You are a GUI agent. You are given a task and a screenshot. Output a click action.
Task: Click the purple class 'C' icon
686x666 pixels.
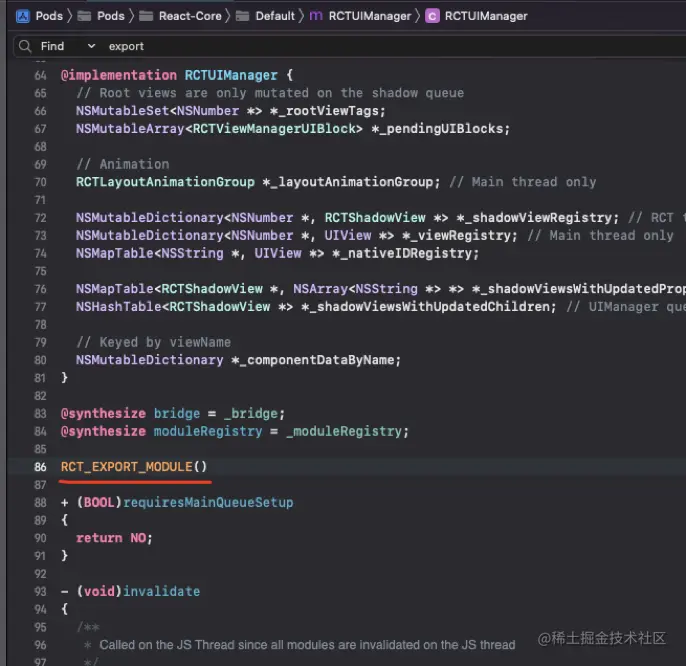tap(432, 16)
